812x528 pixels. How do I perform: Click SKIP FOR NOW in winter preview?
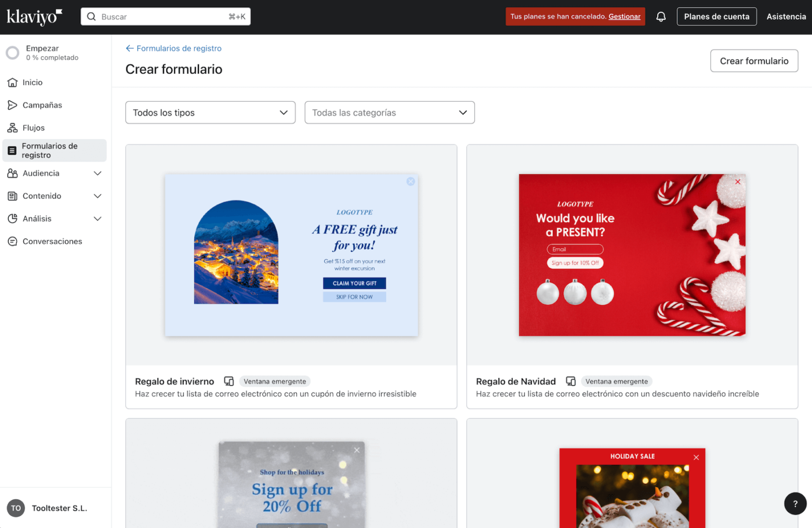pos(354,296)
